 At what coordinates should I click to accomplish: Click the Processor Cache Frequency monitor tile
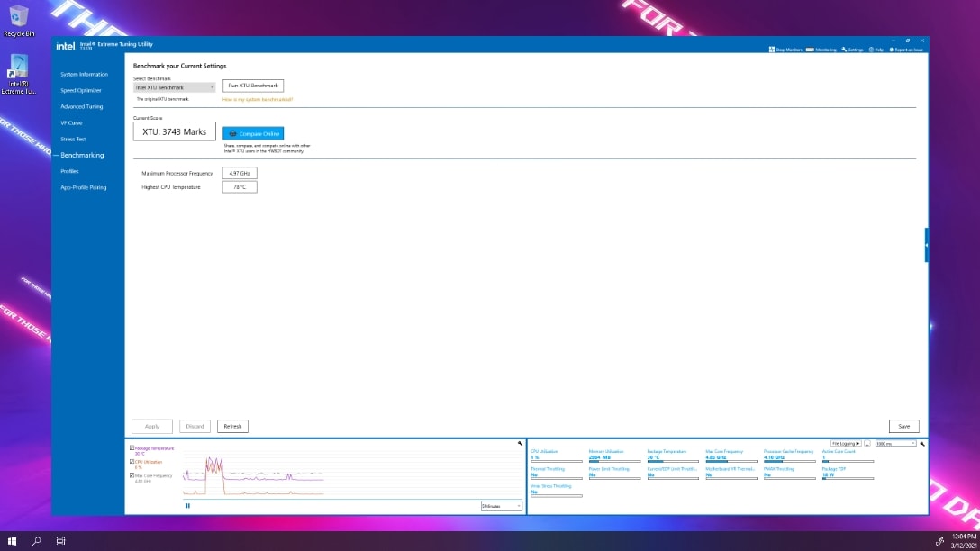789,456
